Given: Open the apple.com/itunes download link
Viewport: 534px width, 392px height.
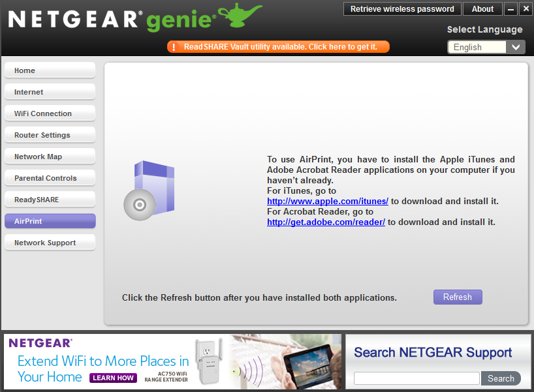Looking at the screenshot, I should [328, 201].
